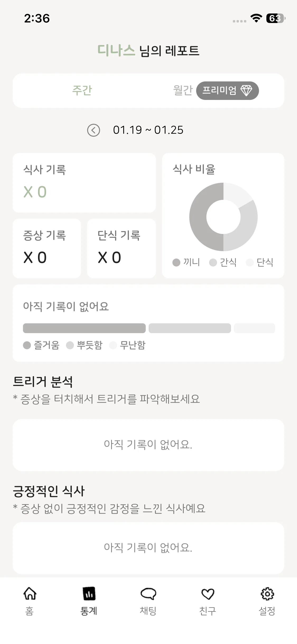Tap the 끼니 legend dot
297x644 pixels.
[x=176, y=263]
